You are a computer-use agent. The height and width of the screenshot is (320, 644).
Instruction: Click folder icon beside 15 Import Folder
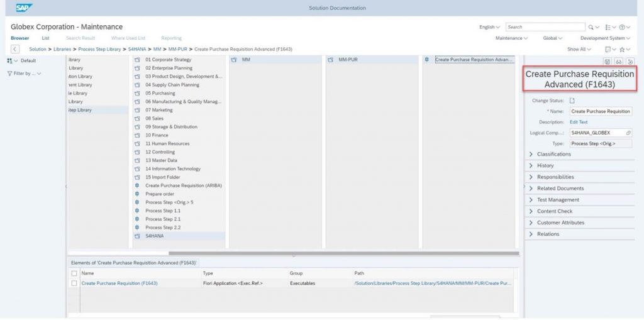pyautogui.click(x=137, y=177)
